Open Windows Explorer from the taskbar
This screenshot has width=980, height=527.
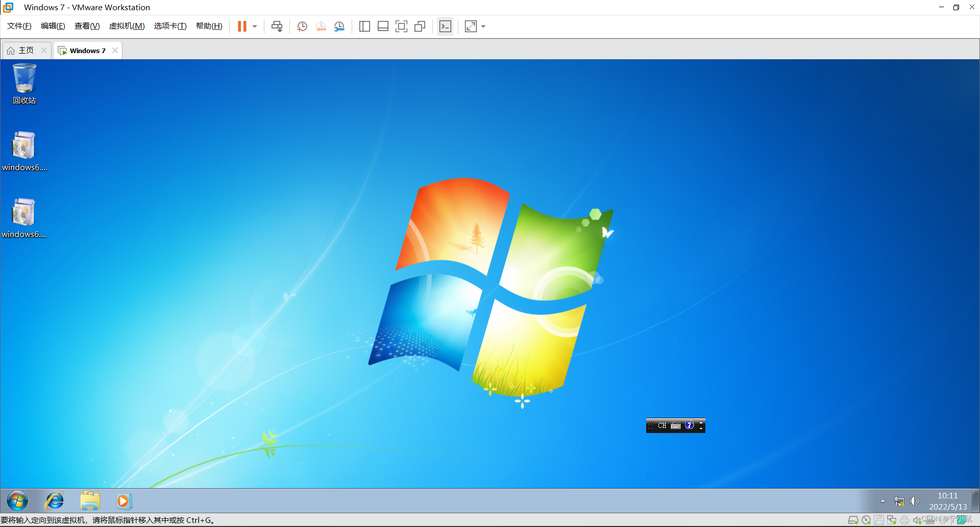[x=90, y=501]
